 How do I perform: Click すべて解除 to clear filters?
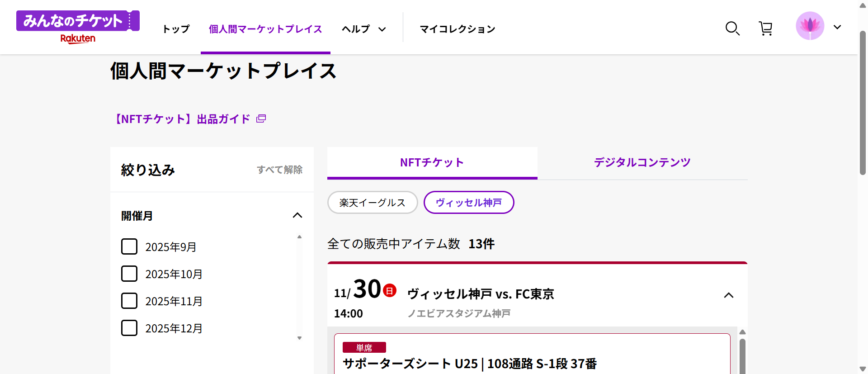coord(280,170)
